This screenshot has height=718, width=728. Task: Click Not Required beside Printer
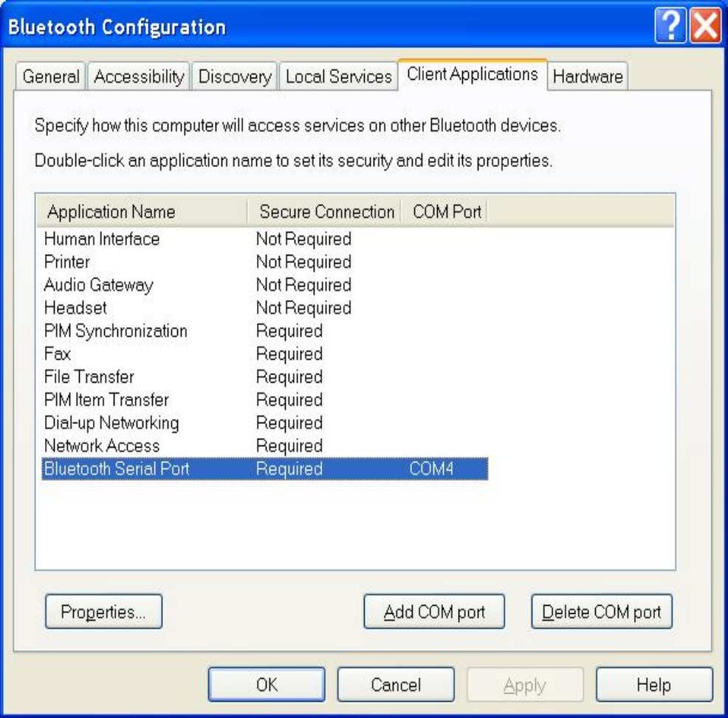pos(303,262)
